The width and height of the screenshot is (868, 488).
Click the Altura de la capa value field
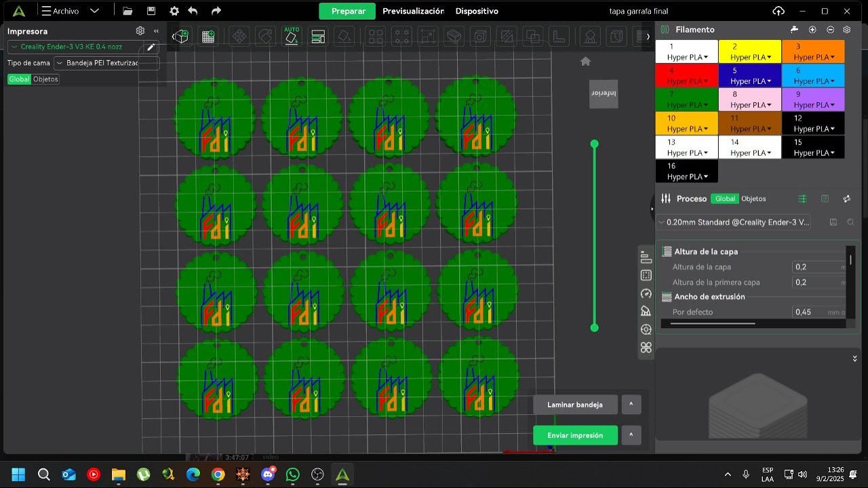820,267
